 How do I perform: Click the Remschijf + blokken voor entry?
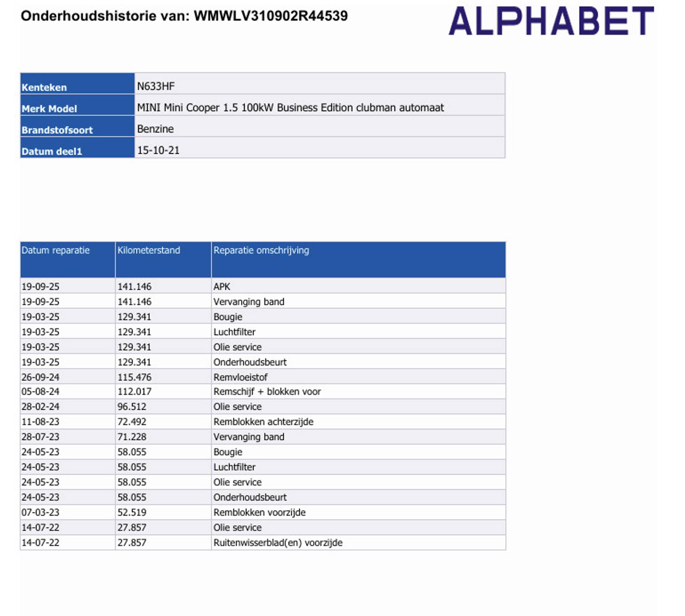coord(267,392)
